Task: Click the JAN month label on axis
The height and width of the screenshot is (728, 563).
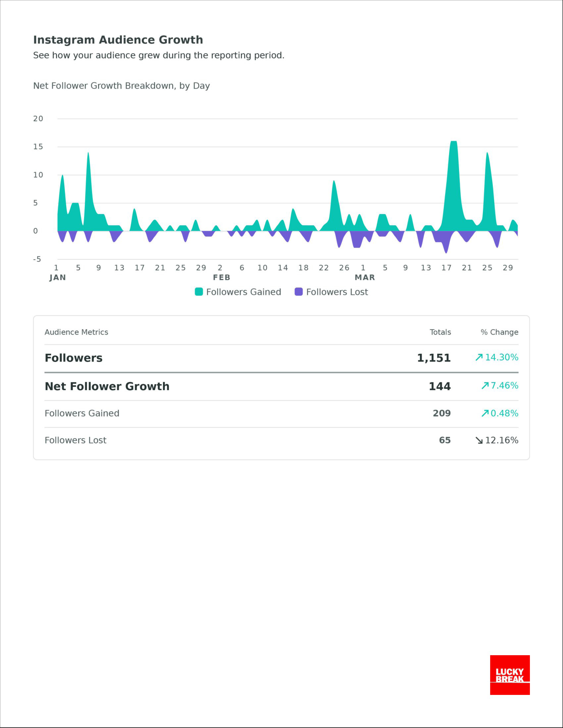Action: tap(58, 277)
